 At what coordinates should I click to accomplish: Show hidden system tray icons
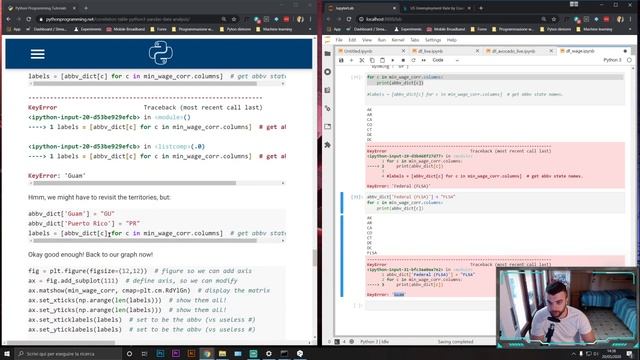click(573, 353)
